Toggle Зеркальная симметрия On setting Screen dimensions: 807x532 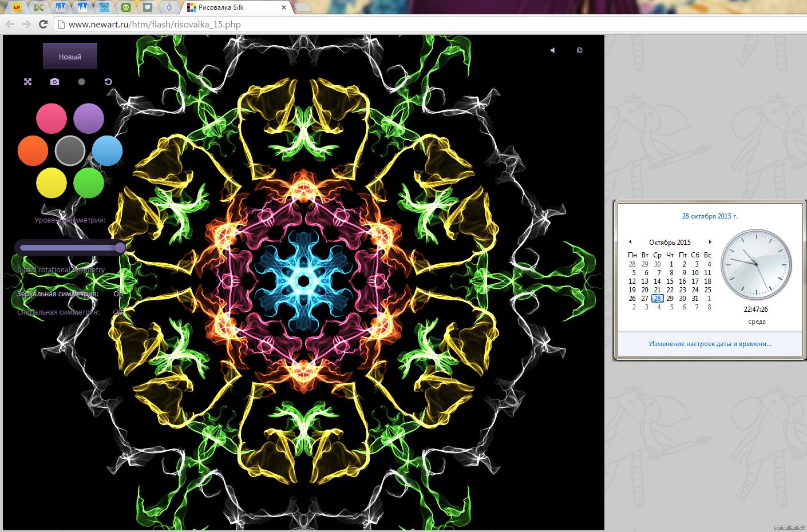click(118, 293)
